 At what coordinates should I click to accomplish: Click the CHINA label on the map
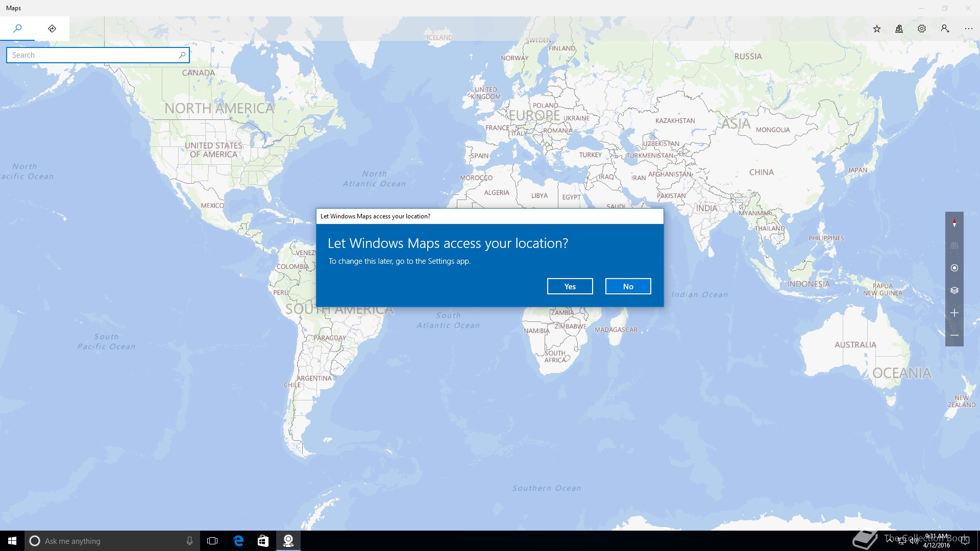[x=762, y=172]
